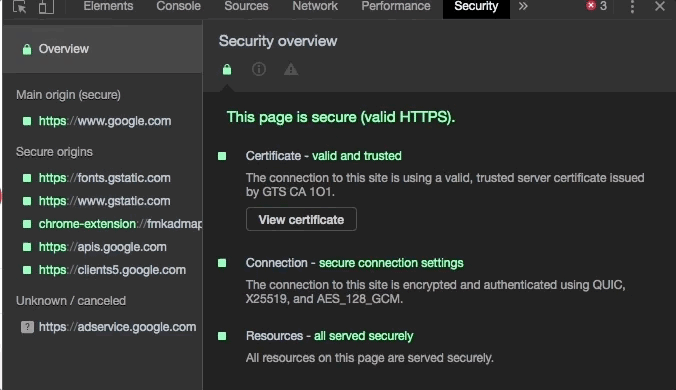Show more tabs via double chevron
Screen dimensions: 676x390
click(523, 6)
